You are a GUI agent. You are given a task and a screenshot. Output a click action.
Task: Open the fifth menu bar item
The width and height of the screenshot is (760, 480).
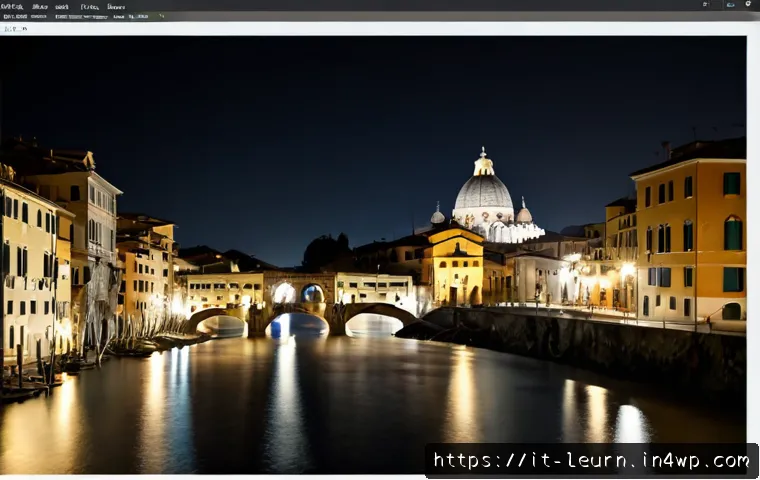click(x=116, y=7)
